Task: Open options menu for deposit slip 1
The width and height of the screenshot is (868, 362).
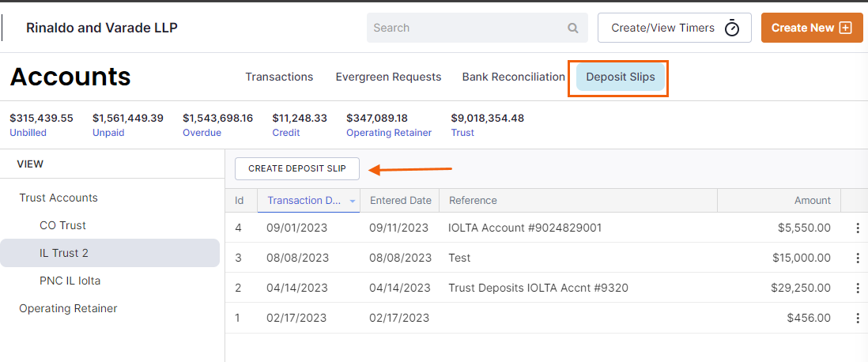Action: click(x=858, y=318)
